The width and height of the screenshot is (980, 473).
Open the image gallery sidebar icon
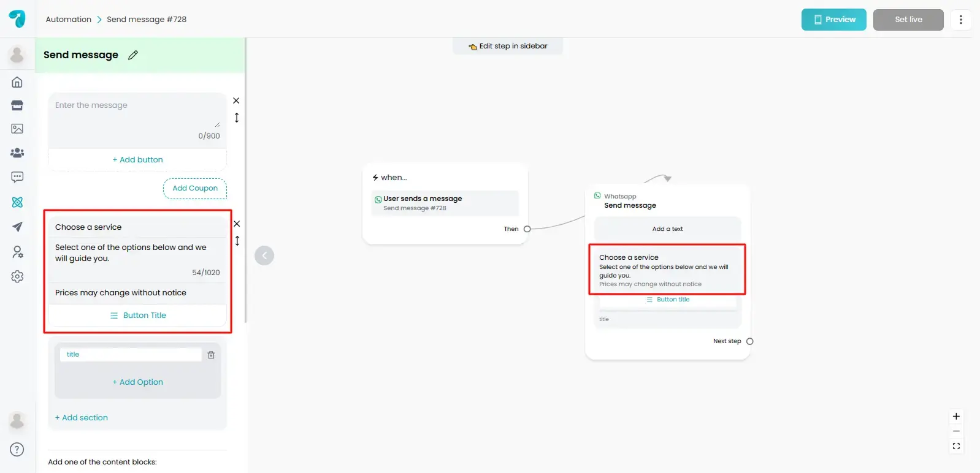pos(17,129)
